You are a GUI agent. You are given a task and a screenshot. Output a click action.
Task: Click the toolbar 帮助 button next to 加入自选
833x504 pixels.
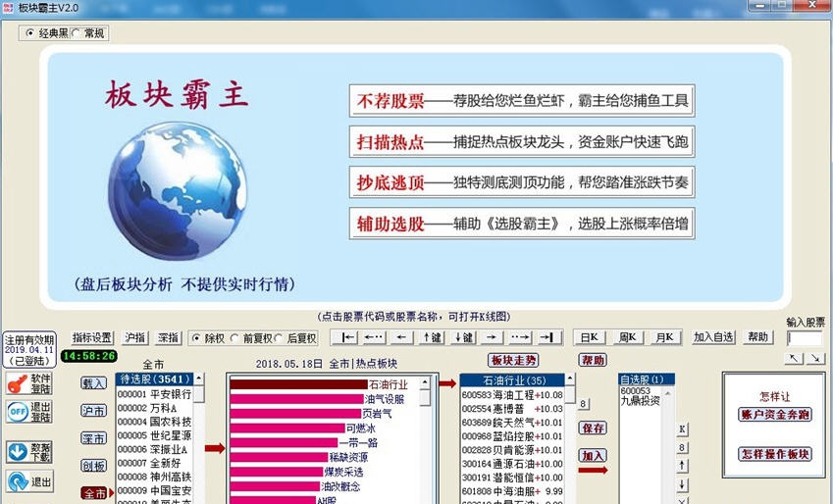tap(758, 336)
